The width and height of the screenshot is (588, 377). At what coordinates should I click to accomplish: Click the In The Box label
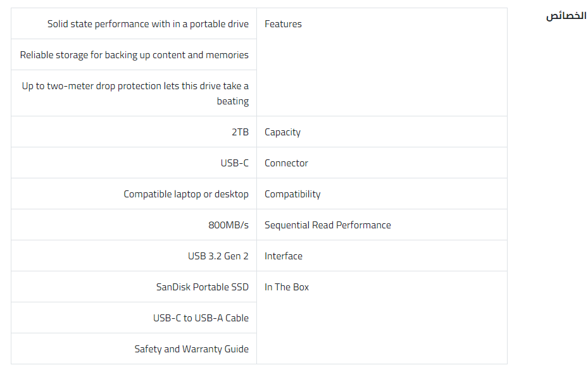coord(287,287)
